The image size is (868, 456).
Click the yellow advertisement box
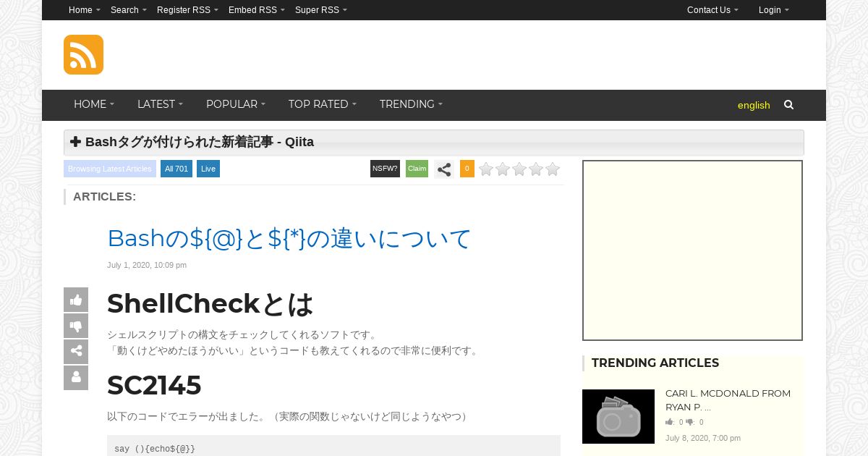693,250
